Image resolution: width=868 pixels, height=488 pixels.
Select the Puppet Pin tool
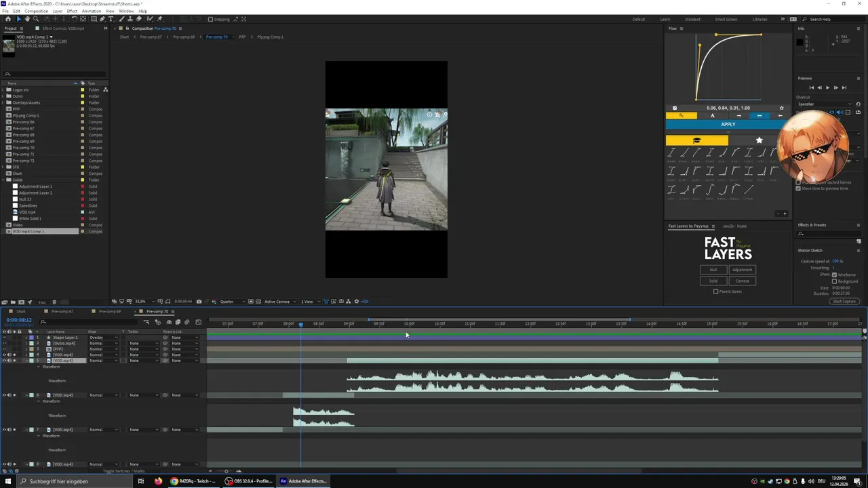tap(159, 19)
